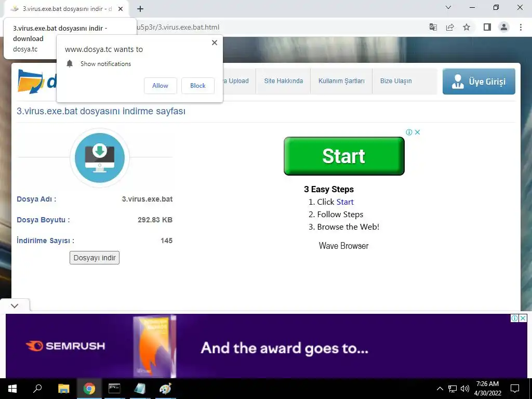532x399 pixels.
Task: Open ad info icon on Semrush banner
Action: tap(515, 318)
